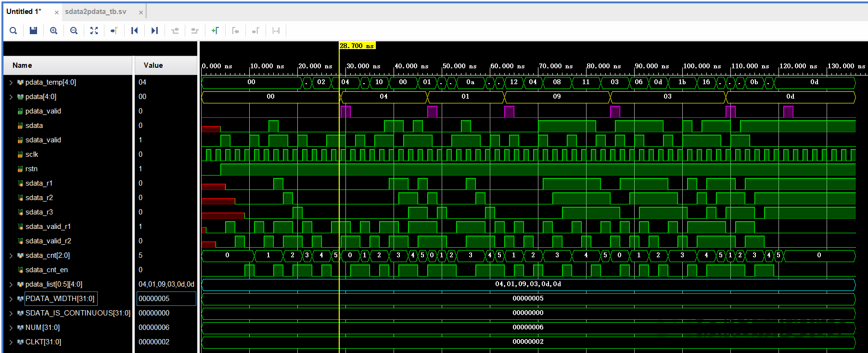Click the pdata_temp[4:0] bus icon

tap(20, 82)
